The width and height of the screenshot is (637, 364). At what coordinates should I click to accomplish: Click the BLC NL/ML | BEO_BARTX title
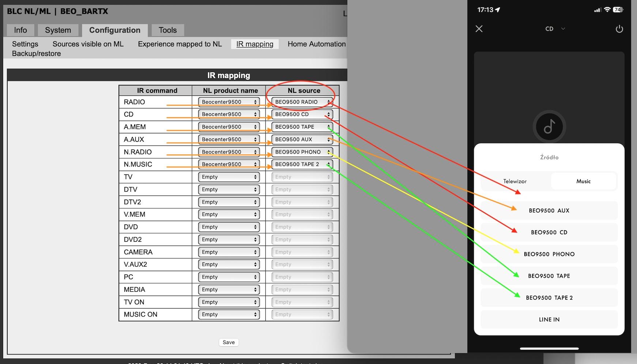click(x=57, y=11)
